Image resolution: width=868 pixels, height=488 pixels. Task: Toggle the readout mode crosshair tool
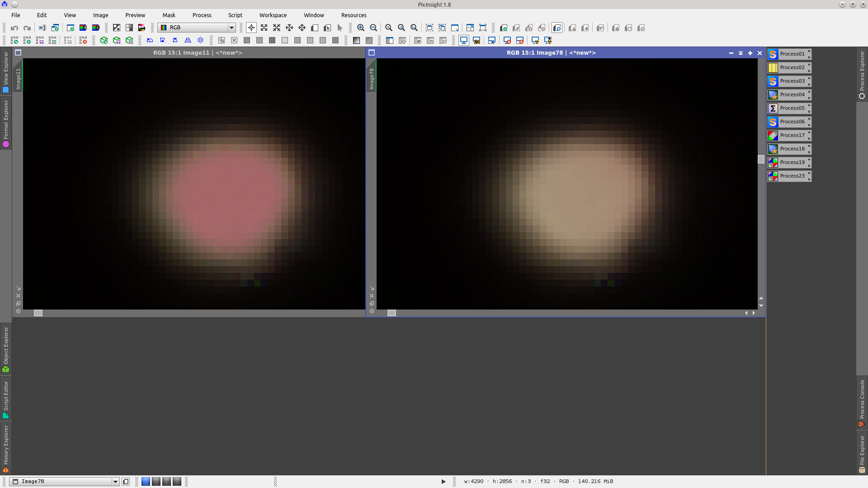(251, 28)
